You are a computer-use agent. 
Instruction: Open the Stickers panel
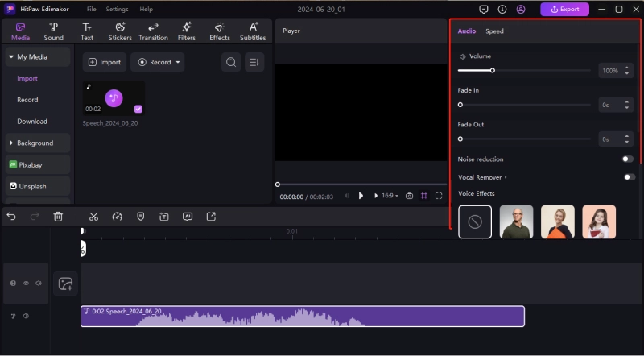click(120, 31)
